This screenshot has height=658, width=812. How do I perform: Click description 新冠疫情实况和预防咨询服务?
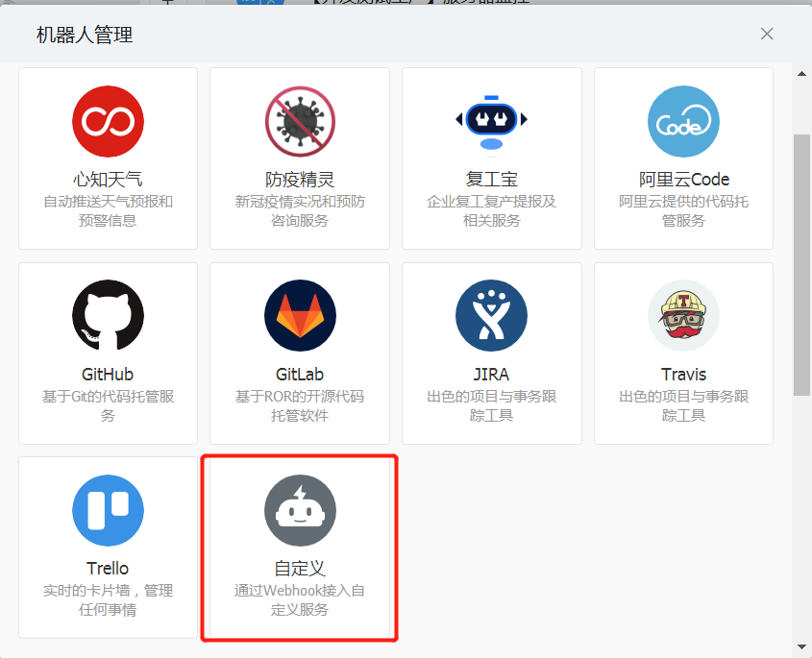pos(300,210)
